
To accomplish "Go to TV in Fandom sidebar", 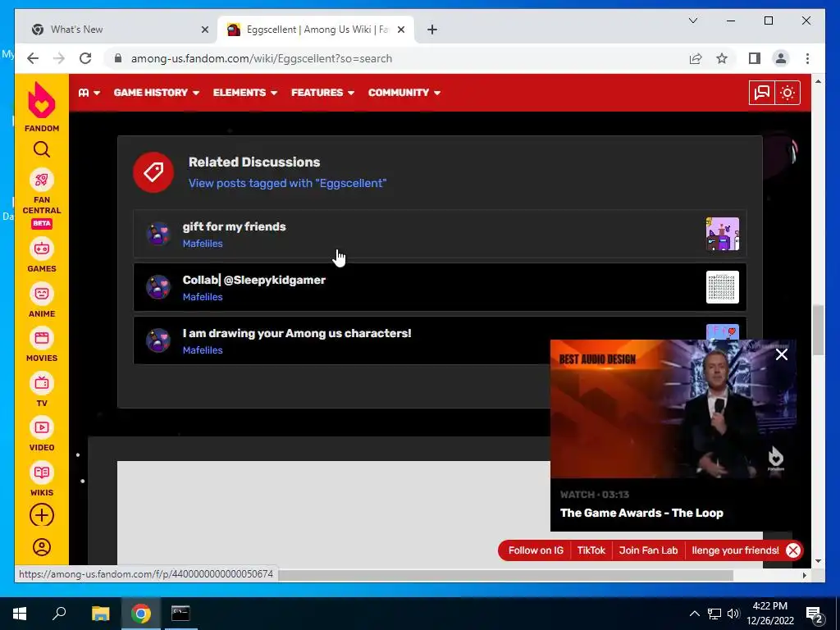I will pyautogui.click(x=41, y=390).
